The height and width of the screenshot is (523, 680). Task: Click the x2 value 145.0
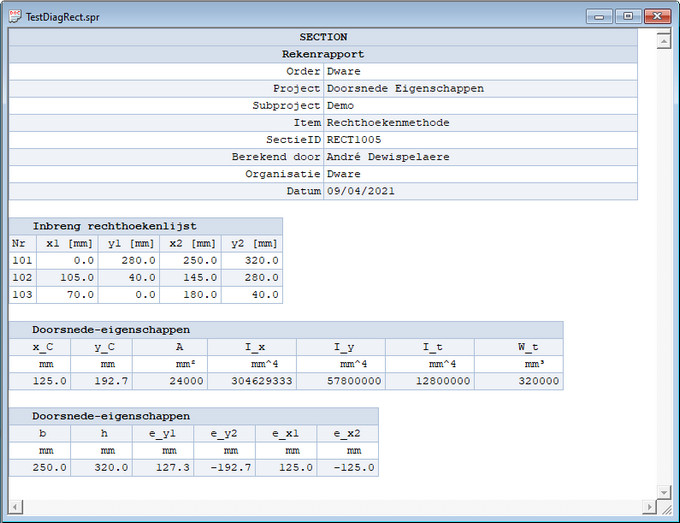coord(200,278)
